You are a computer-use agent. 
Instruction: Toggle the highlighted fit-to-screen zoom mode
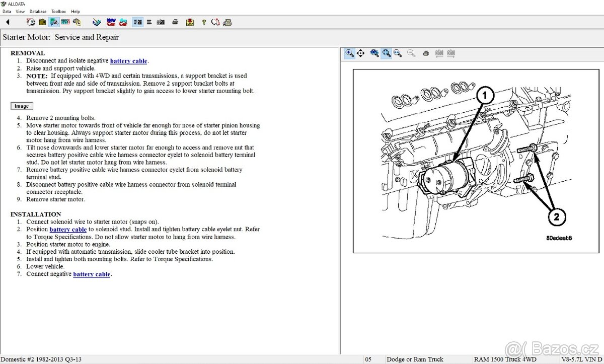point(386,53)
